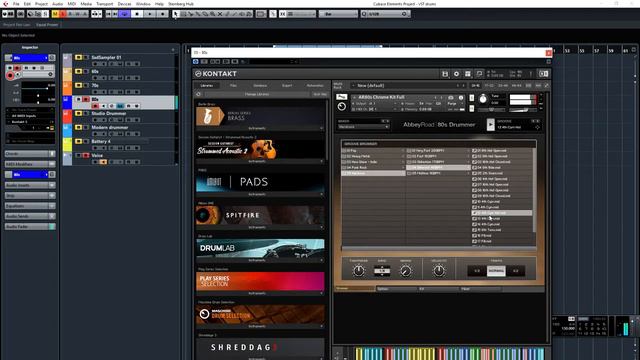The width and height of the screenshot is (640, 360).
Task: Select the Object Selection arrow tool
Action: (176, 14)
